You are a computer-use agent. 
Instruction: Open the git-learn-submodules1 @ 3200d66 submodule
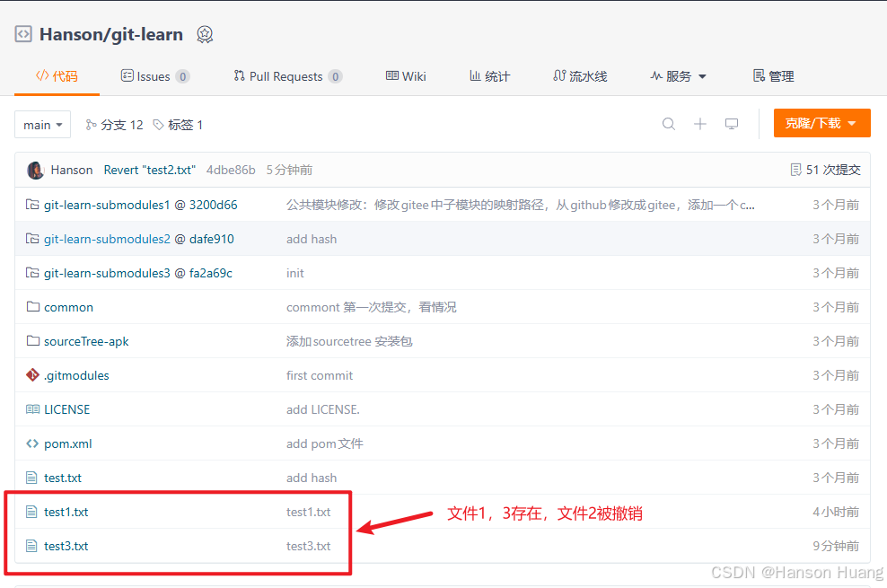(x=141, y=206)
